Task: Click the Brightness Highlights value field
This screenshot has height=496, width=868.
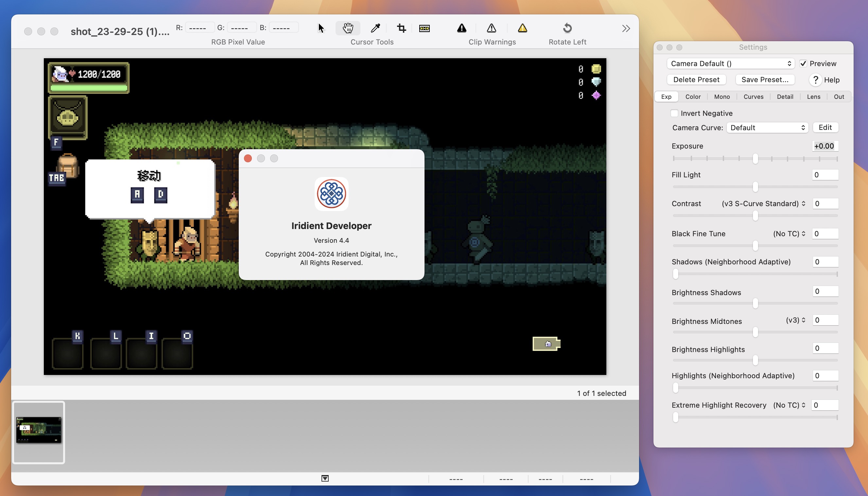Action: click(825, 348)
